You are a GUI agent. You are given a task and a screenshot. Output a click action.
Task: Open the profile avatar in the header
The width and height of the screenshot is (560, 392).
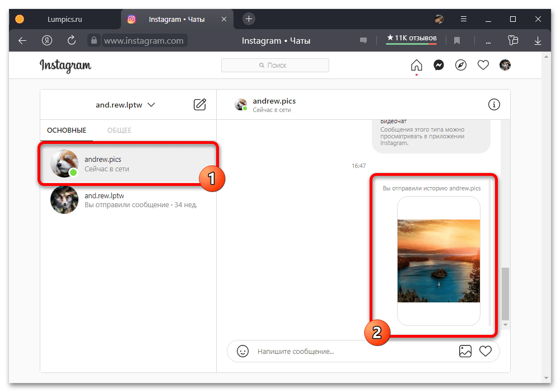tap(505, 66)
